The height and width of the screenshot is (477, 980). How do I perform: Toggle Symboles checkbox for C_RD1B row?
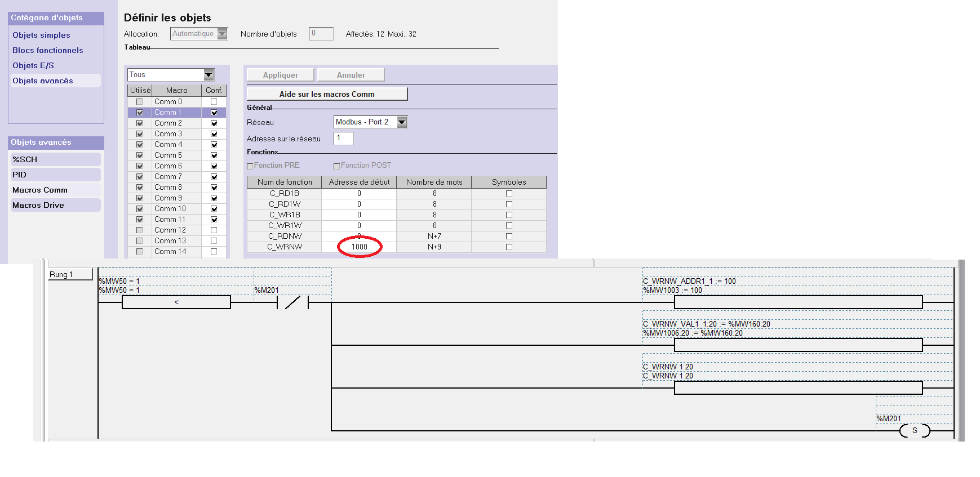[509, 194]
